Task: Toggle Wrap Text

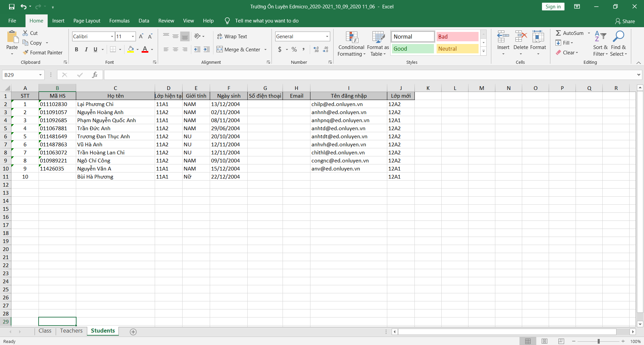Action: tap(232, 36)
